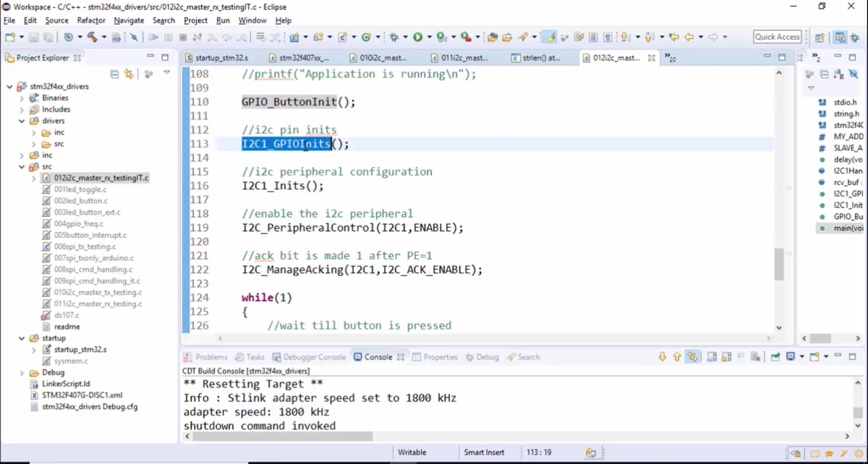Click the Next Annotation icon
The image size is (868, 464).
(625, 37)
